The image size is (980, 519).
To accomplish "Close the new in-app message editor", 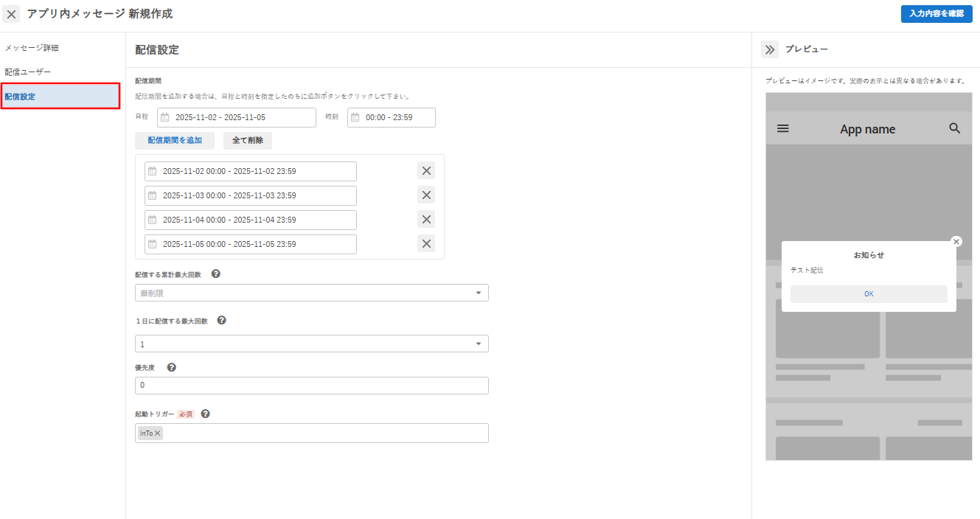I will tap(11, 14).
